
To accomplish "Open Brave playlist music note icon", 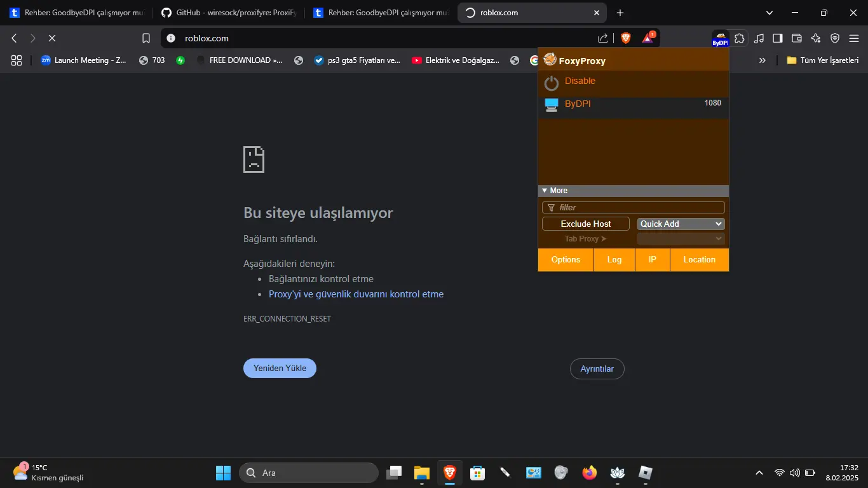I will 759,38.
